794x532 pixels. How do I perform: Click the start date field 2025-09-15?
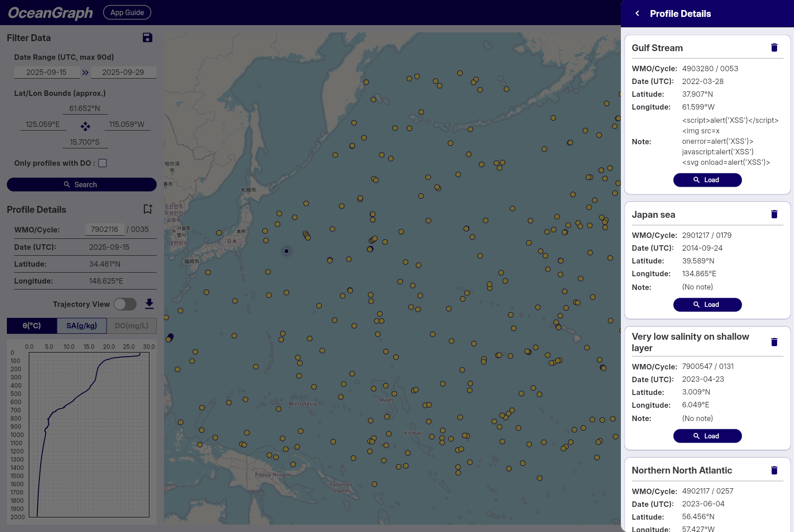click(x=47, y=72)
